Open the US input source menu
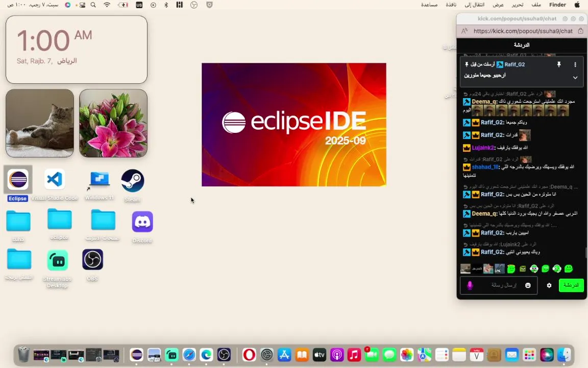This screenshot has height=368, width=588. 139,5
